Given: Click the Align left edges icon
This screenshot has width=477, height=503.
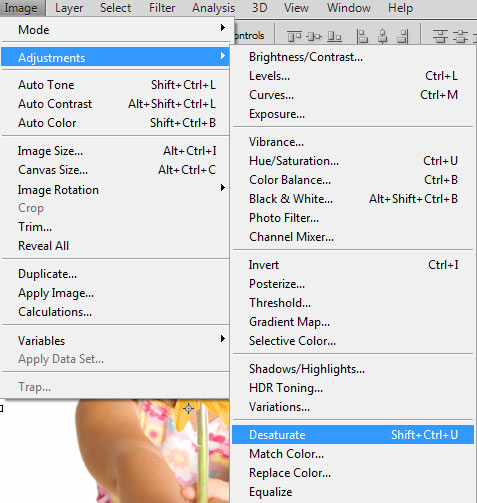Looking at the screenshot, I should [x=362, y=36].
